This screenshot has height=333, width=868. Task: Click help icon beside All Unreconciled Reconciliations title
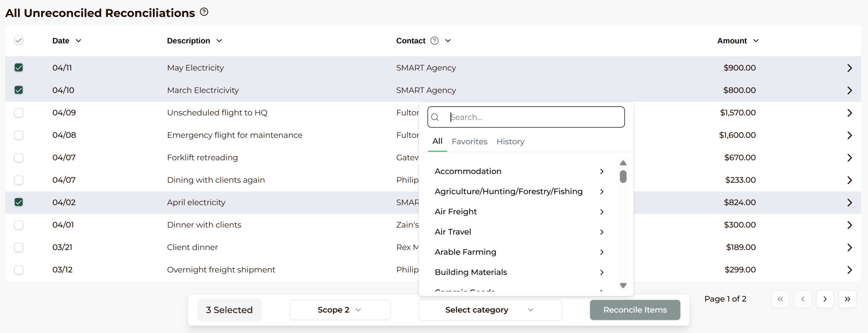point(204,12)
